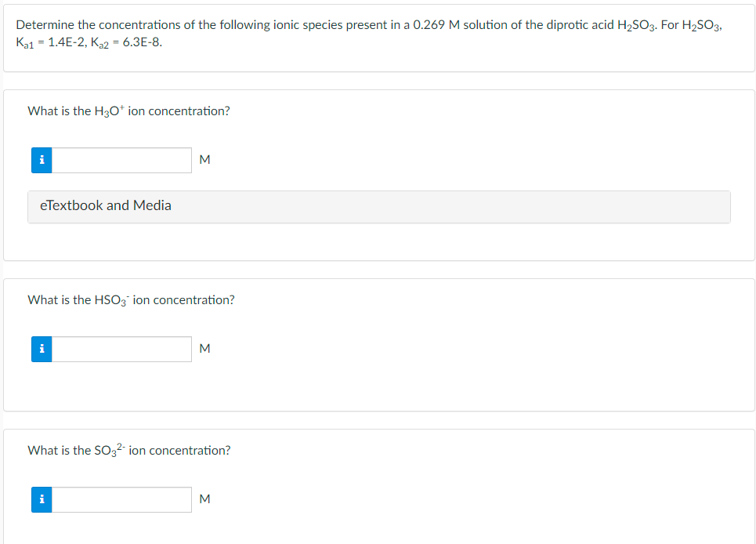
Task: Click the M unit label next to the SO3 2- field
Action: point(204,499)
